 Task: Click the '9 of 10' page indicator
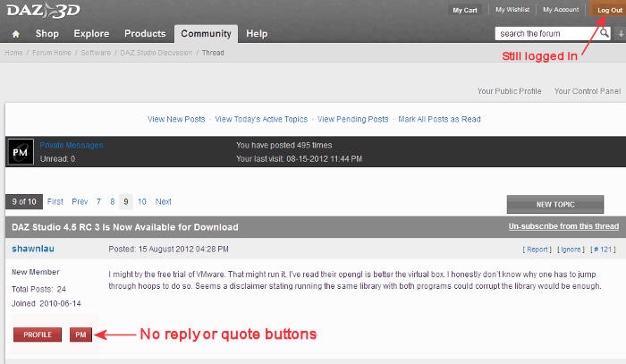point(24,201)
